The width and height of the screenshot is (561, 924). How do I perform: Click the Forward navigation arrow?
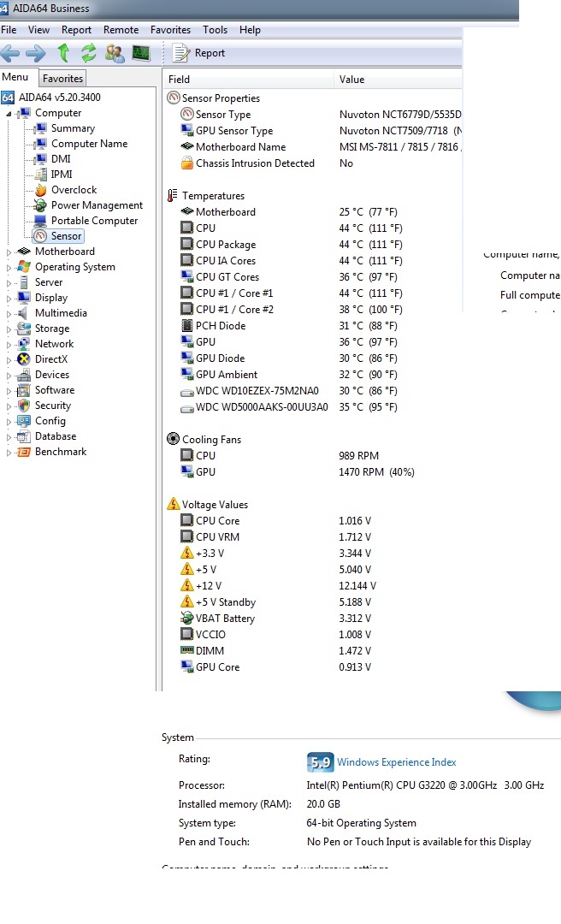(36, 54)
